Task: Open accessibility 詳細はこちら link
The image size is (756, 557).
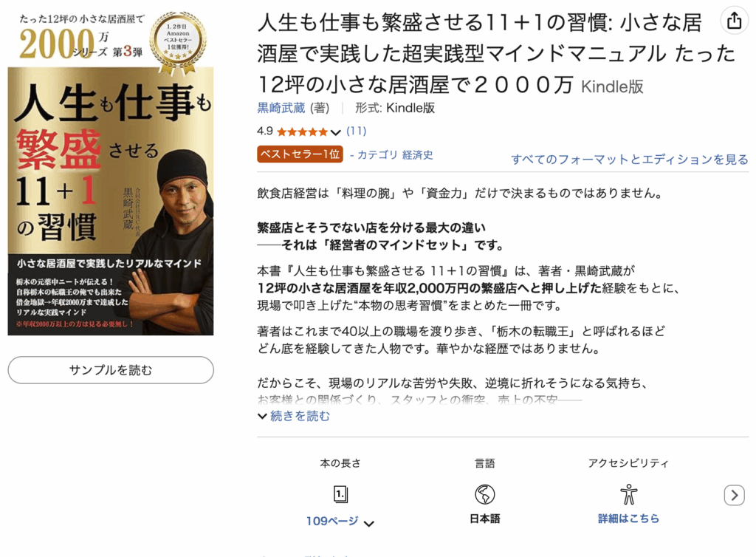Action: 628,519
